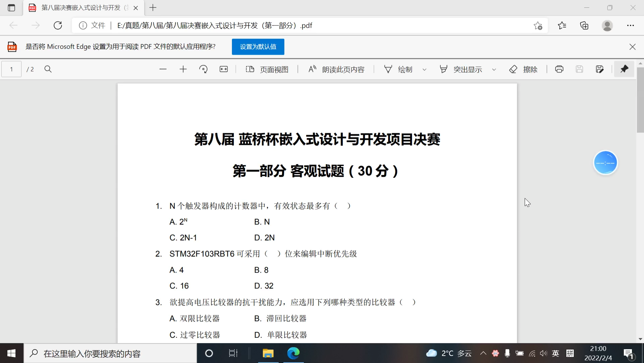
Task: Open the Windows Start menu
Action: point(11,353)
